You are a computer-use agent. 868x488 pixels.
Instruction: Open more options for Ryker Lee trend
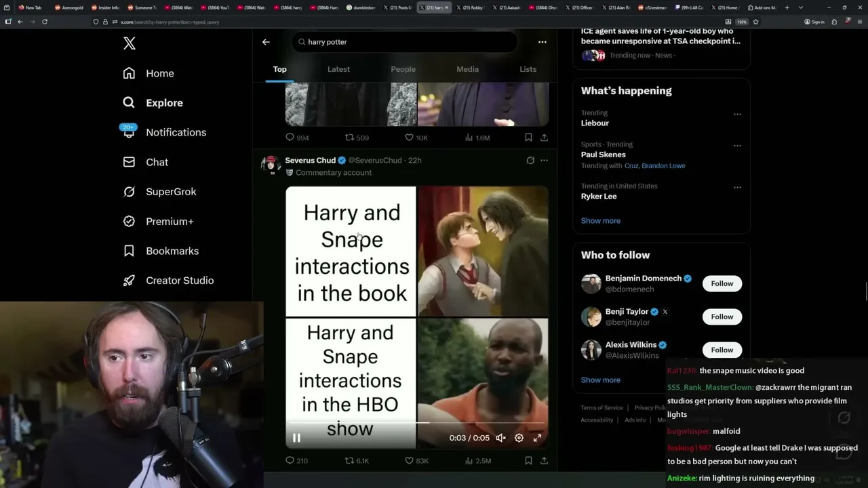click(x=737, y=187)
